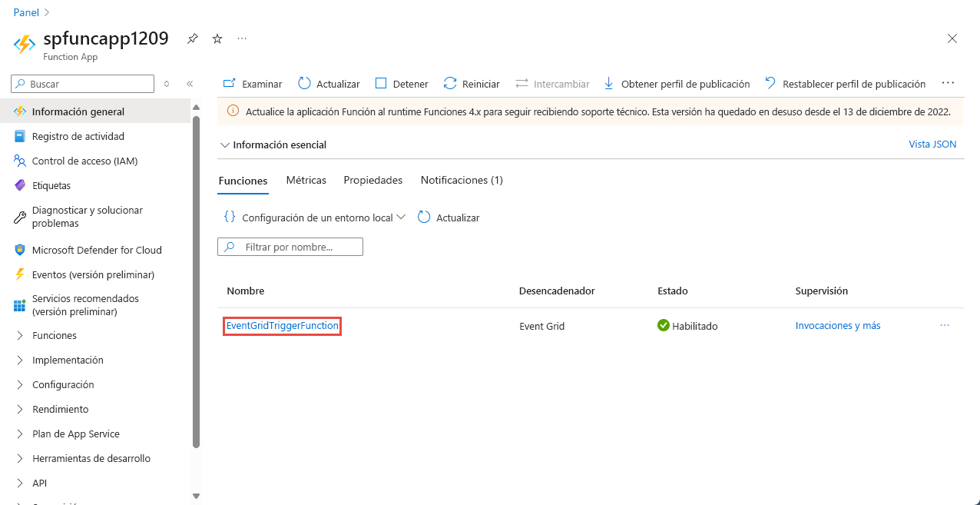Open Vista JSON link
This screenshot has width=980, height=505.
point(932,144)
